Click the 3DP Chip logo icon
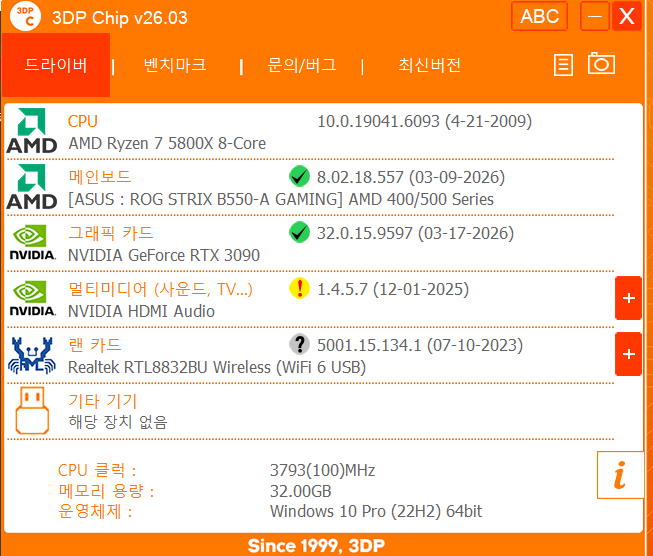Viewport: 653px width, 556px height. click(25, 16)
